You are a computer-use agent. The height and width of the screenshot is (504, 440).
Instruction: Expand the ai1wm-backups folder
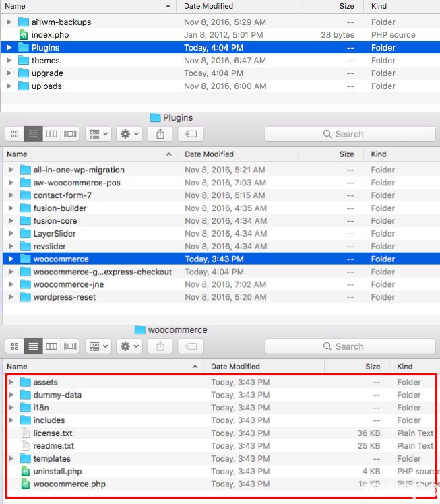pyautogui.click(x=9, y=22)
